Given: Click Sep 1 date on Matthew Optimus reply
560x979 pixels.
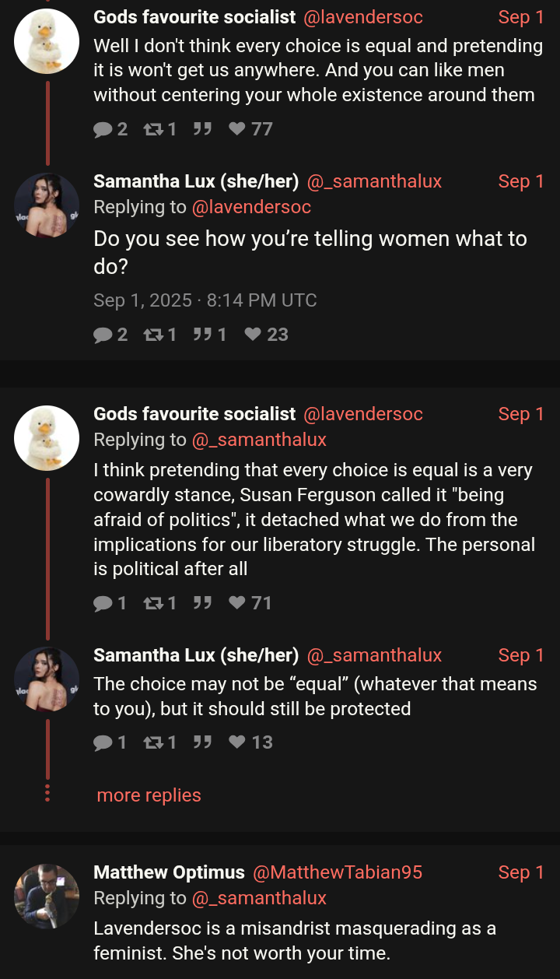Looking at the screenshot, I should pos(520,872).
